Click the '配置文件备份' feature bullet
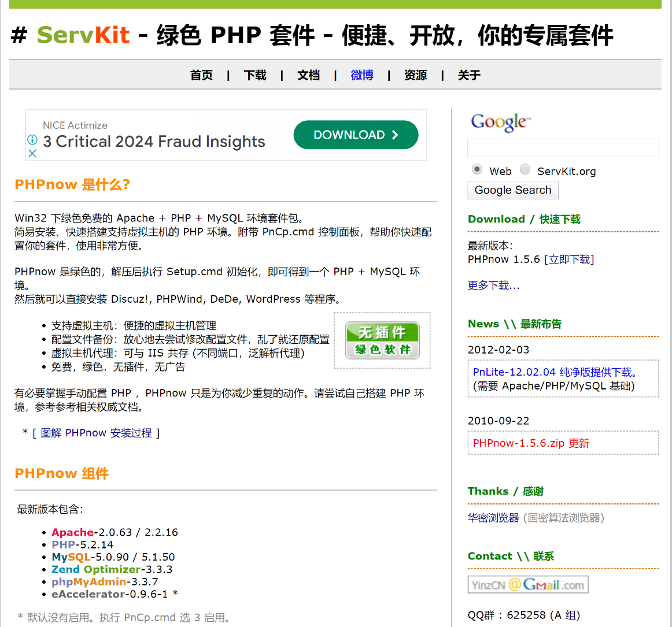Screen dimensions: 672x627 pos(190,340)
